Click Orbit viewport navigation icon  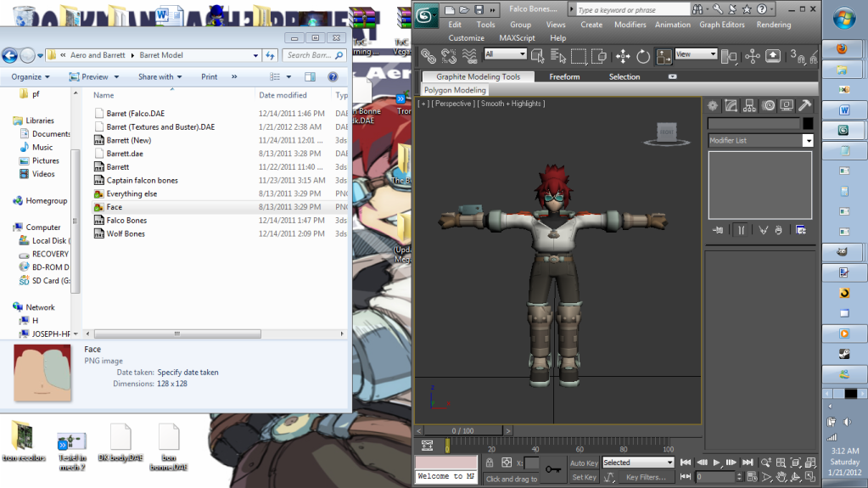pyautogui.click(x=796, y=476)
